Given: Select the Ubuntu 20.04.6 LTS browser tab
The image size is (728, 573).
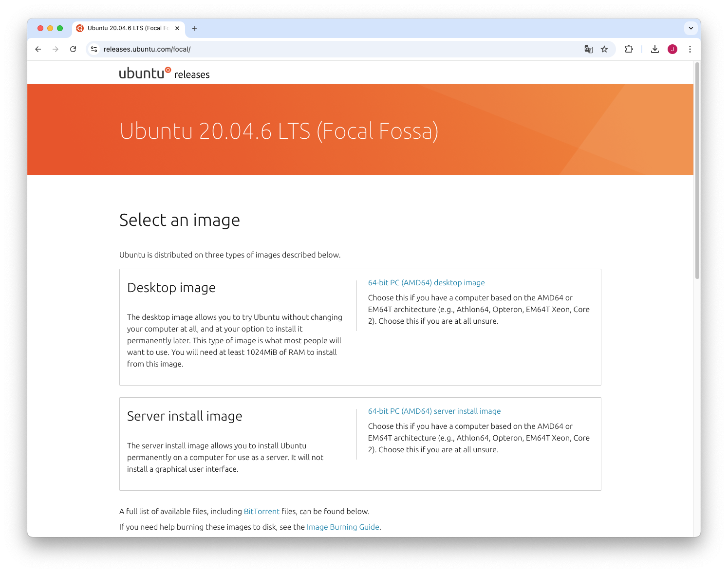Looking at the screenshot, I should [x=129, y=28].
